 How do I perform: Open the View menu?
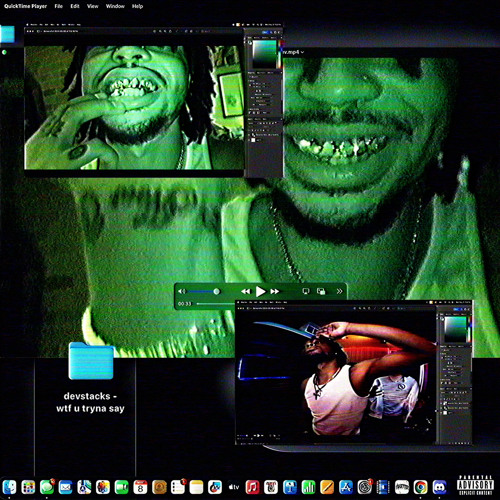[93, 6]
